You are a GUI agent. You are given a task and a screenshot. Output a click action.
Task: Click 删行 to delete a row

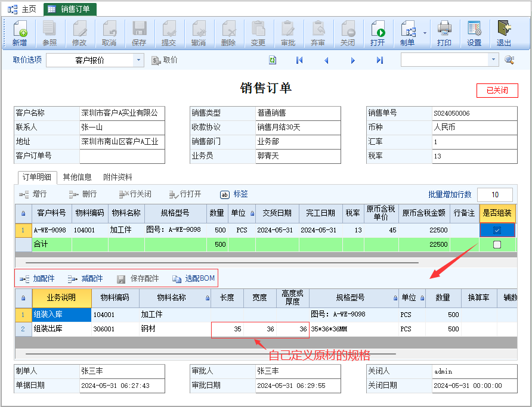pyautogui.click(x=83, y=194)
